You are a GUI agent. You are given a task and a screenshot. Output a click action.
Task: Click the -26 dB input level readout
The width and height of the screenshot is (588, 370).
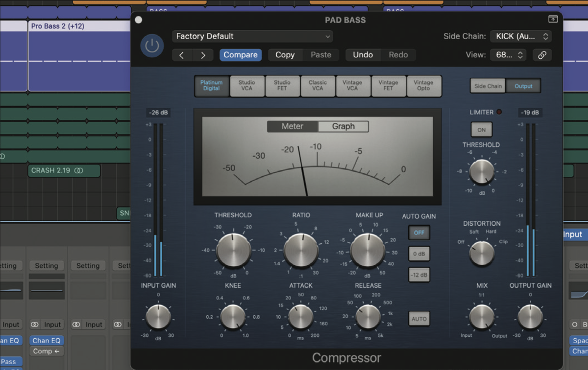coord(158,113)
